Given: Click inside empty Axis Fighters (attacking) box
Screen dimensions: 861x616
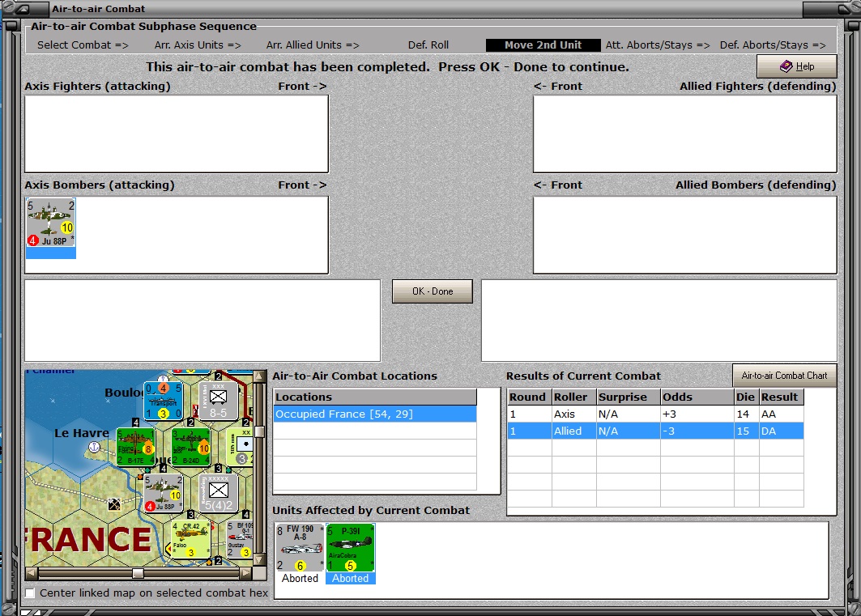Looking at the screenshot, I should (177, 134).
